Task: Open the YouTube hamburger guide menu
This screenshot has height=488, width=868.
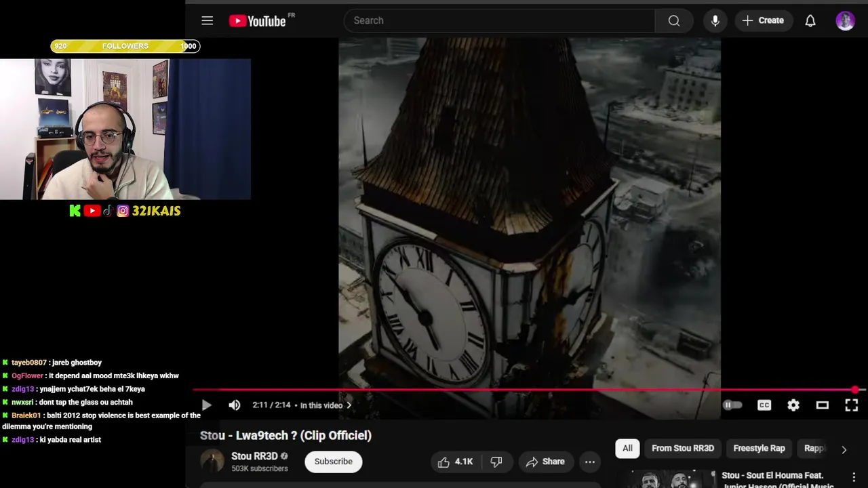Action: [208, 20]
